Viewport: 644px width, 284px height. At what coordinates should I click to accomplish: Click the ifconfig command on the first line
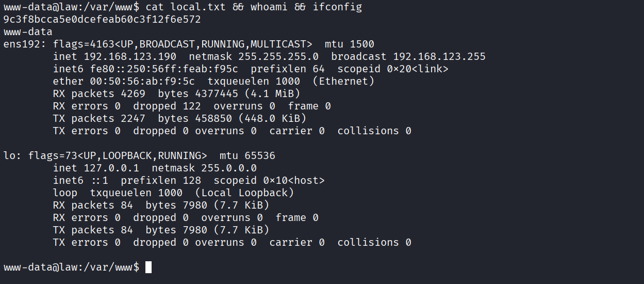click(x=337, y=7)
